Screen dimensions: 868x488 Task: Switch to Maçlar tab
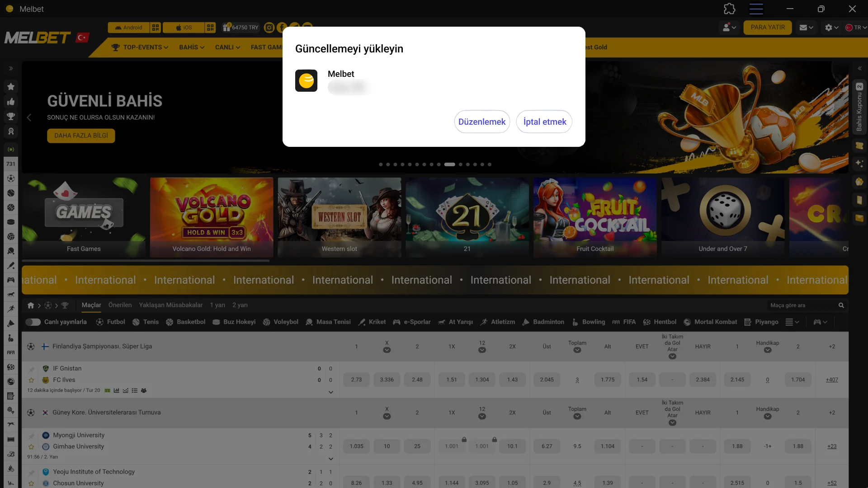coord(91,305)
